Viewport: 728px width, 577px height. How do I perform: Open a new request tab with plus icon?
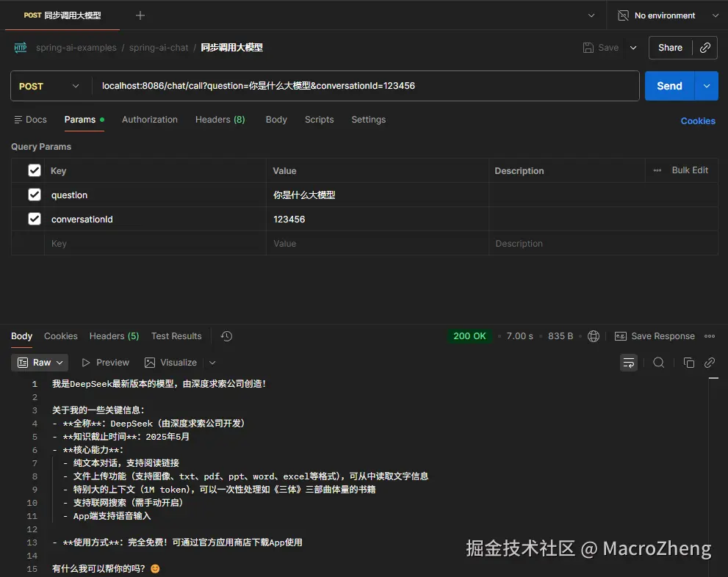pos(140,15)
